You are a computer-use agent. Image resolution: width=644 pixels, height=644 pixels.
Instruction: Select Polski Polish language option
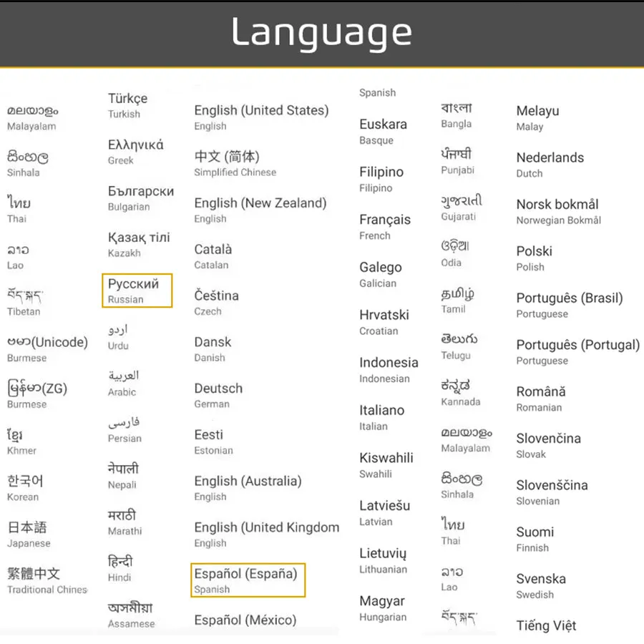(x=534, y=258)
